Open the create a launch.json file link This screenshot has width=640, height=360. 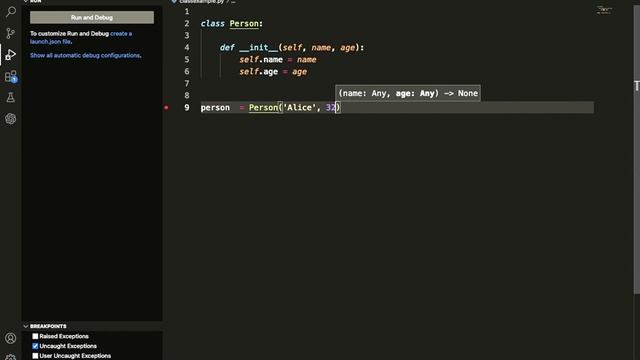tap(81, 38)
